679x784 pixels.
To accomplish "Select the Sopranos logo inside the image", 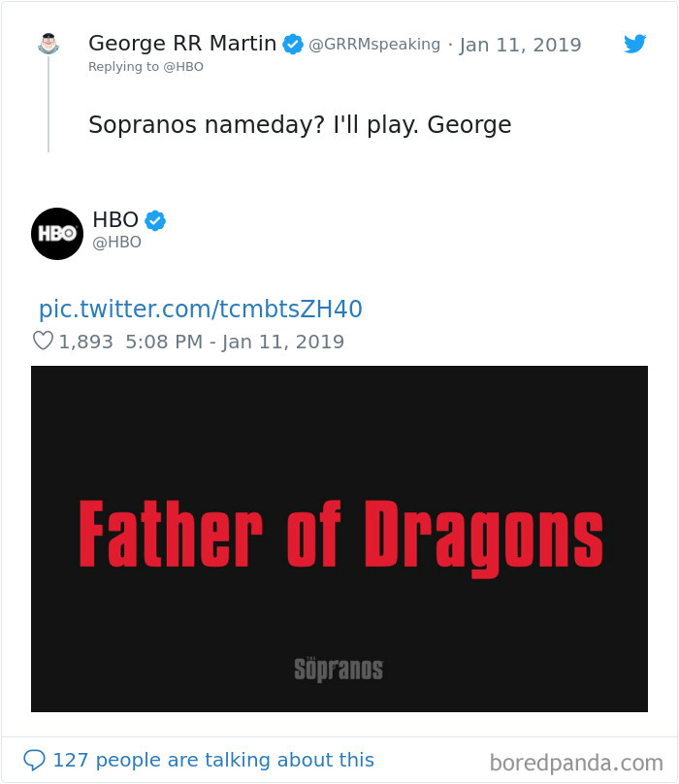I will point(339,668).
